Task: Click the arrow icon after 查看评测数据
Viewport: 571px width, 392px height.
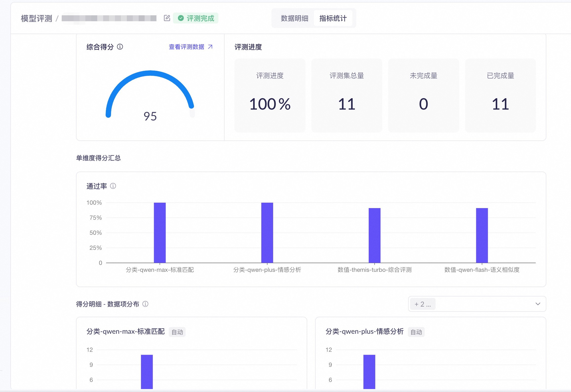Action: point(210,47)
